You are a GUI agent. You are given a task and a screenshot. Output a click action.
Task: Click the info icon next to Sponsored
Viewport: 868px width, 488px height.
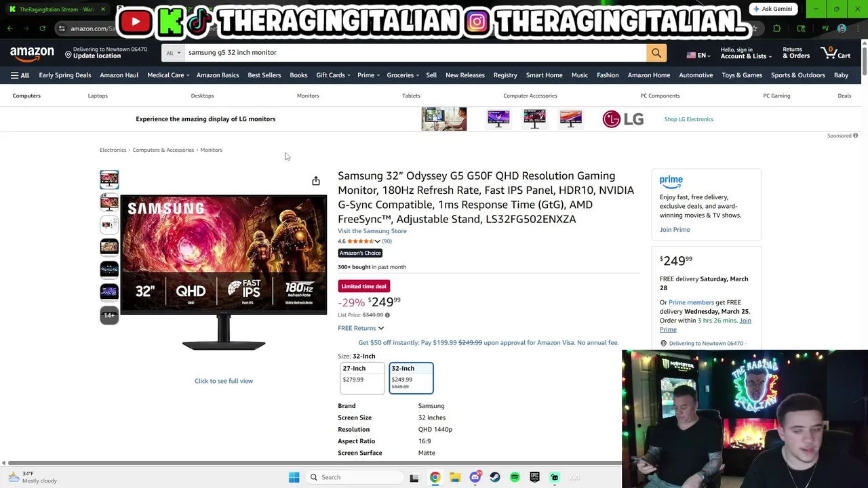(x=856, y=136)
